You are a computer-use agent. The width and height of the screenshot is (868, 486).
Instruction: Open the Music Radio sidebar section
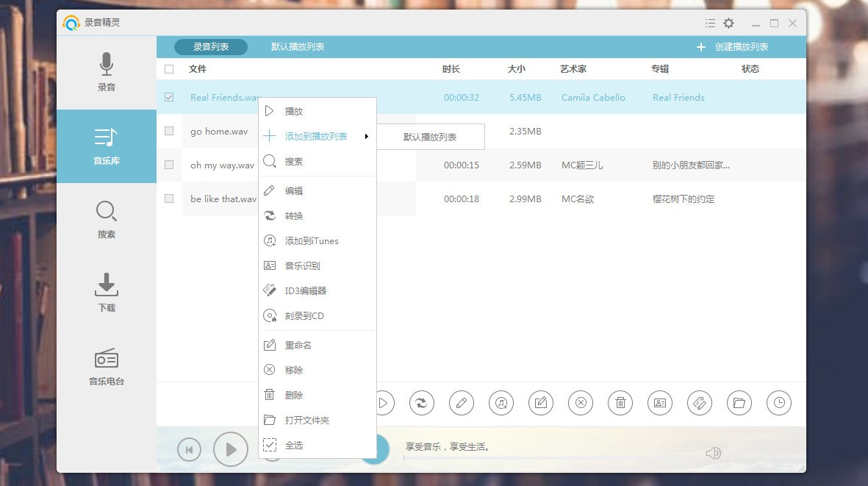107,366
